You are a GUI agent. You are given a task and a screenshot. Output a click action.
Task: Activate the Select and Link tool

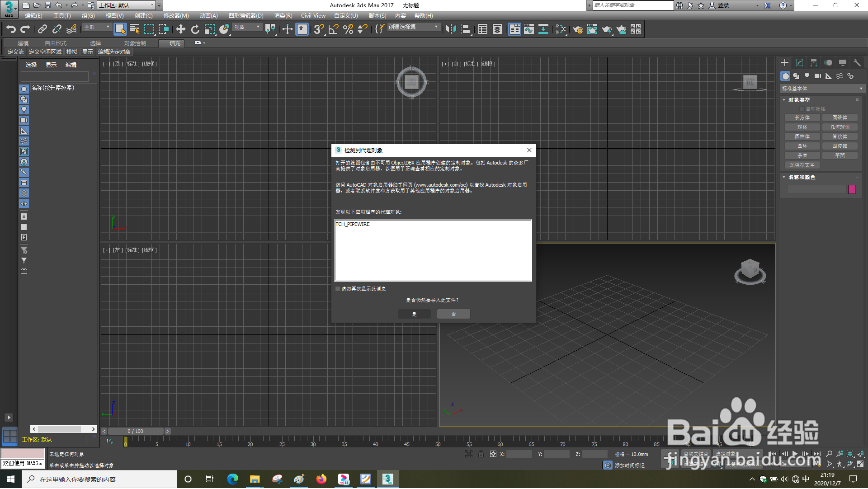(42, 29)
